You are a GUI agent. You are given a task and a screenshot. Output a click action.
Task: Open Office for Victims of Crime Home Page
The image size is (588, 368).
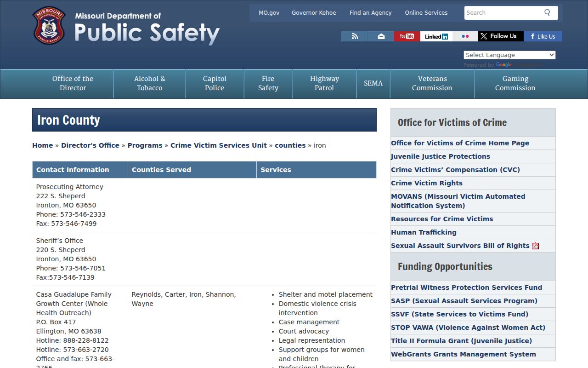click(460, 143)
